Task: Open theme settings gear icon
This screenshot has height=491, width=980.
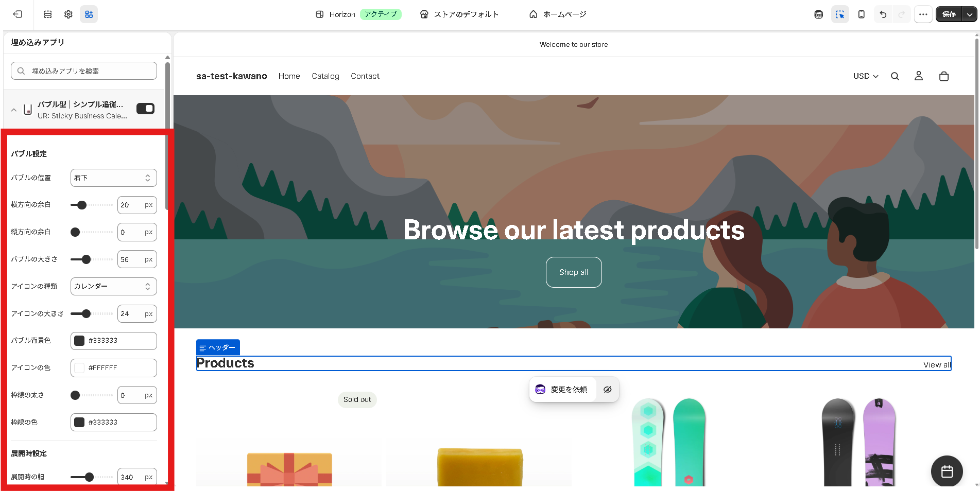Action: tap(68, 14)
